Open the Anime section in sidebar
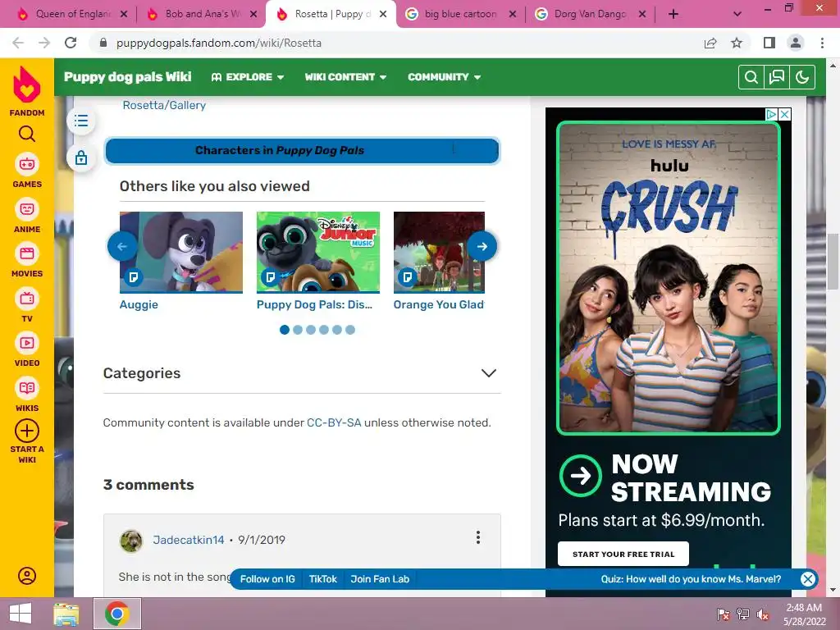The height and width of the screenshot is (630, 840). (x=27, y=216)
